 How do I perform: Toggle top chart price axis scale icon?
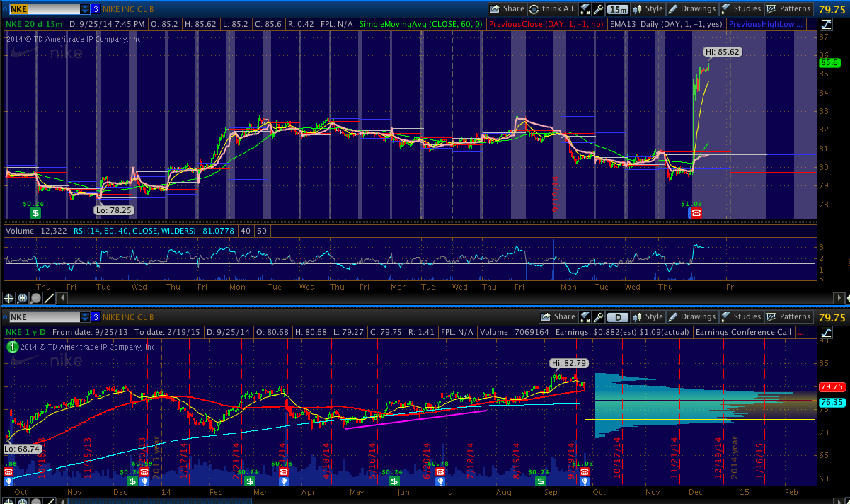[x=826, y=24]
